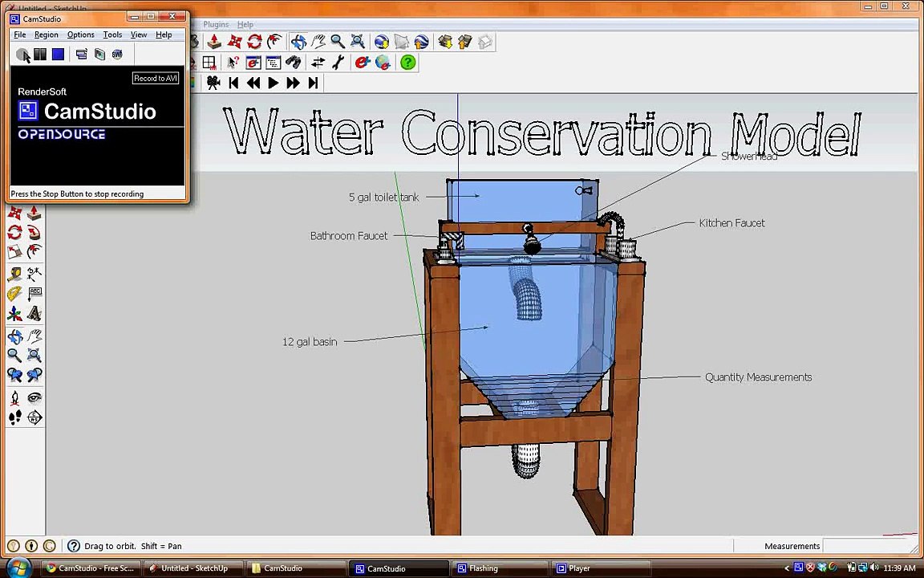924x578 pixels.
Task: Open the CamStudio Region menu
Action: (46, 35)
